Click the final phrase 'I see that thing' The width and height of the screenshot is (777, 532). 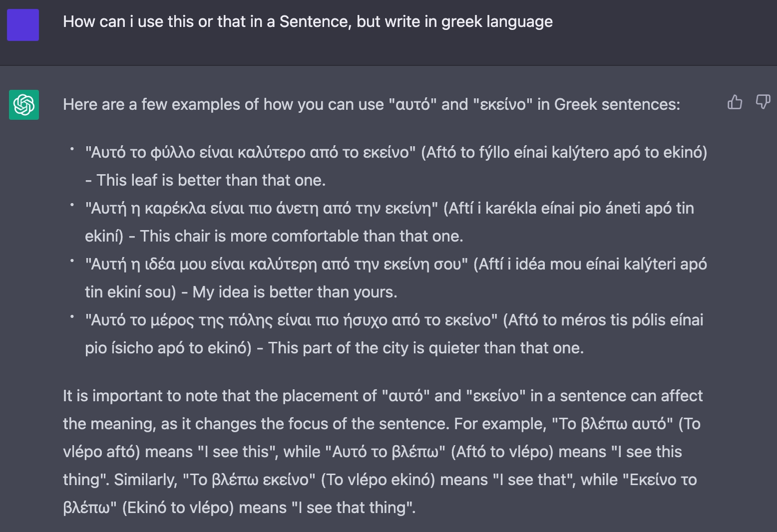pyautogui.click(x=353, y=508)
